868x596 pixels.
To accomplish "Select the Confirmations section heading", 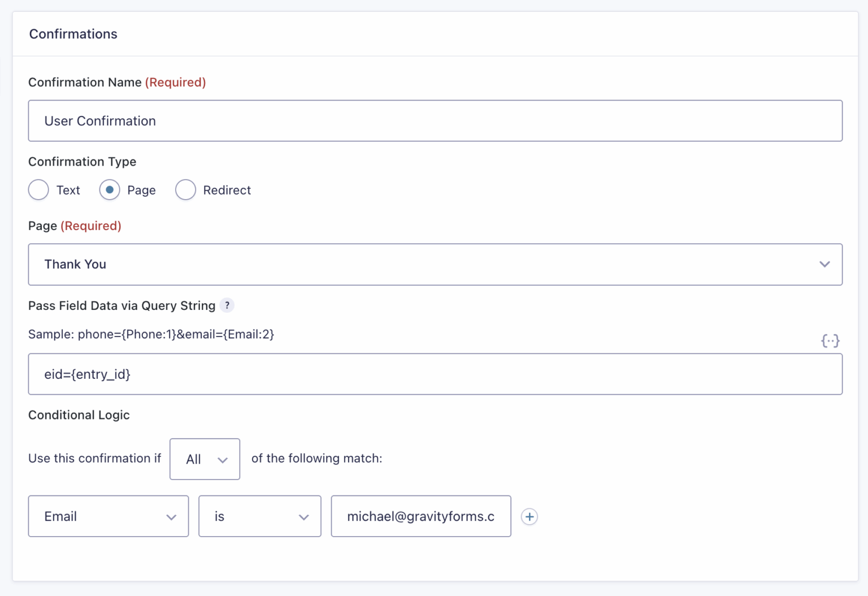I will [x=73, y=34].
